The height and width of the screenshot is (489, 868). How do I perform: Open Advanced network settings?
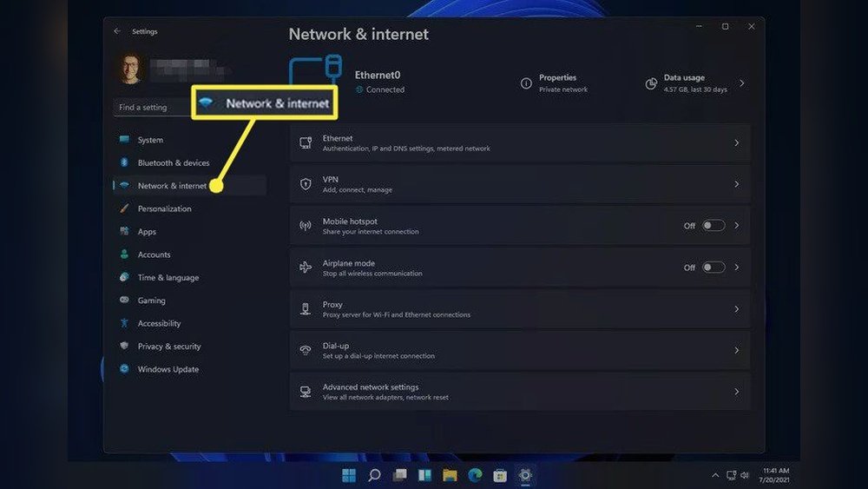coord(520,392)
